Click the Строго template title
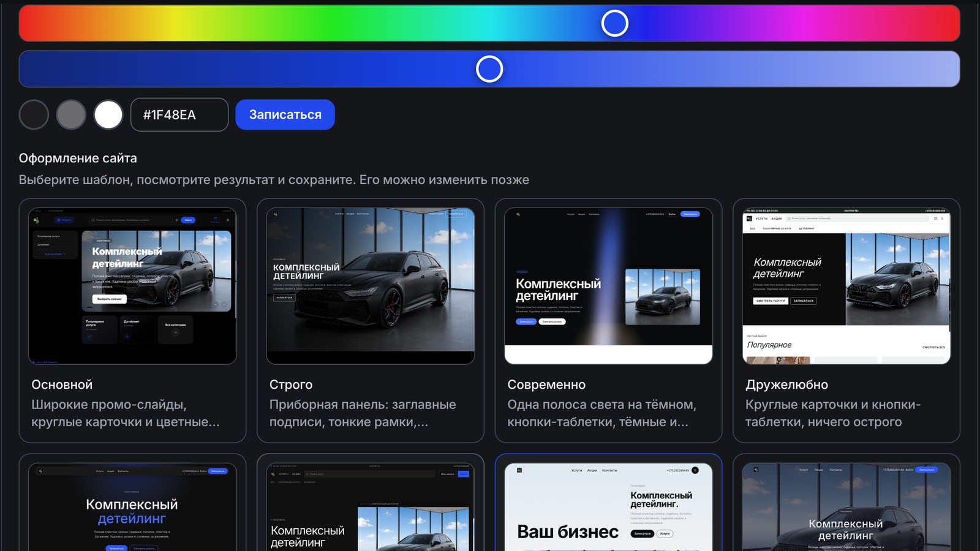This screenshot has width=980, height=551. (x=291, y=384)
